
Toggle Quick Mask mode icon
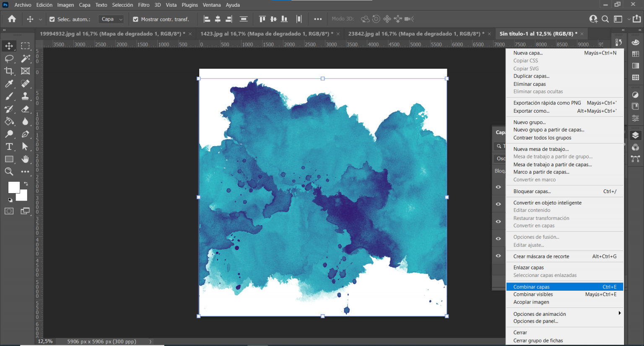tap(9, 211)
